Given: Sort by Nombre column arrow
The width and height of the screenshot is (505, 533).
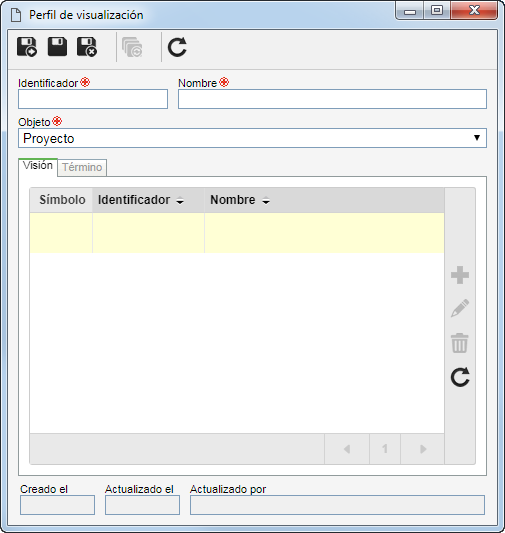Looking at the screenshot, I should (x=266, y=201).
